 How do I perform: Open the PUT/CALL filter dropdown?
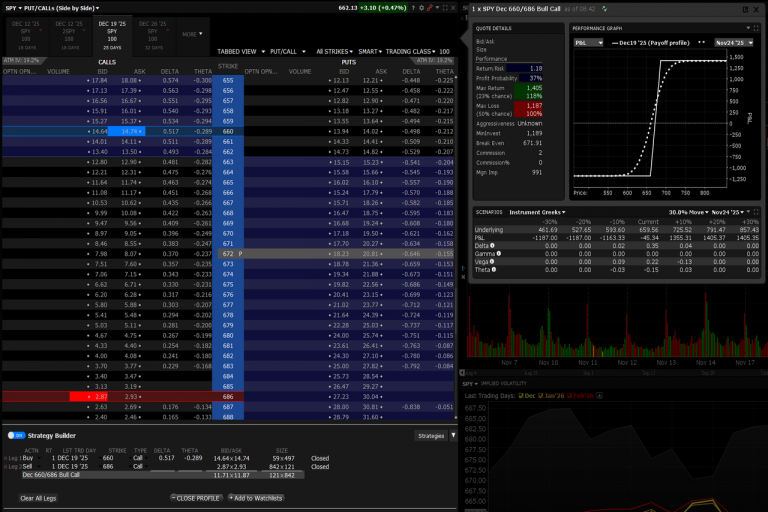[x=288, y=51]
